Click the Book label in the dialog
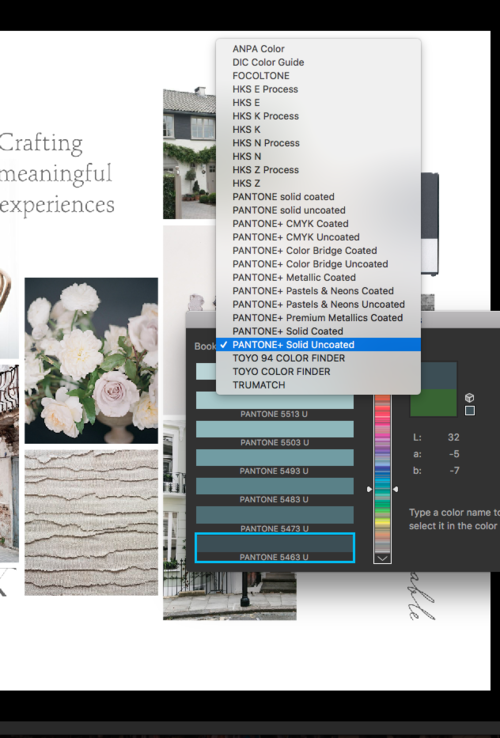500x738 pixels. [205, 346]
